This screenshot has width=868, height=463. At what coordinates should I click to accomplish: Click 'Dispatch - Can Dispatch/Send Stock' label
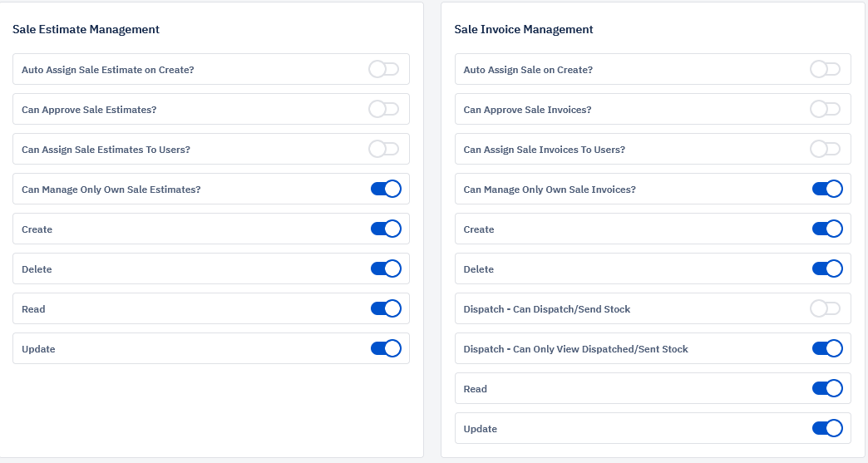click(x=547, y=309)
